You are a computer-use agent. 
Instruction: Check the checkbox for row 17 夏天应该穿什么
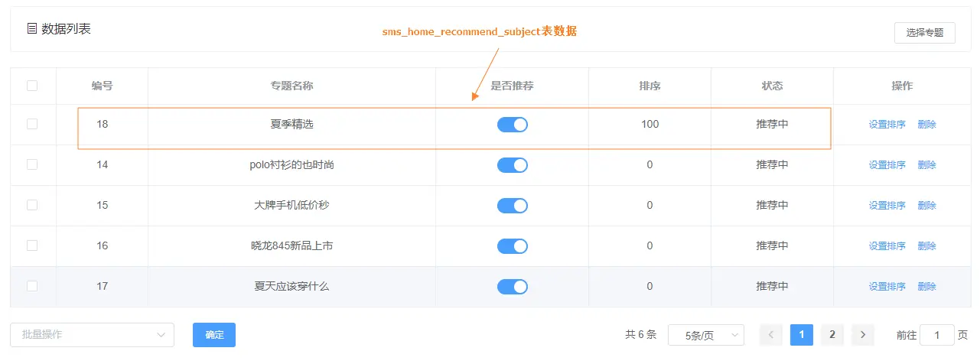click(32, 286)
